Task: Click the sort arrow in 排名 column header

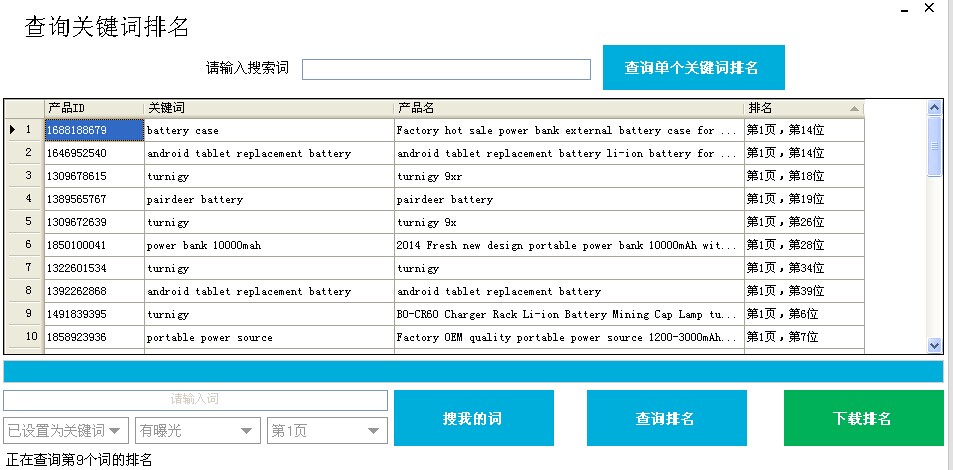Action: pos(854,108)
